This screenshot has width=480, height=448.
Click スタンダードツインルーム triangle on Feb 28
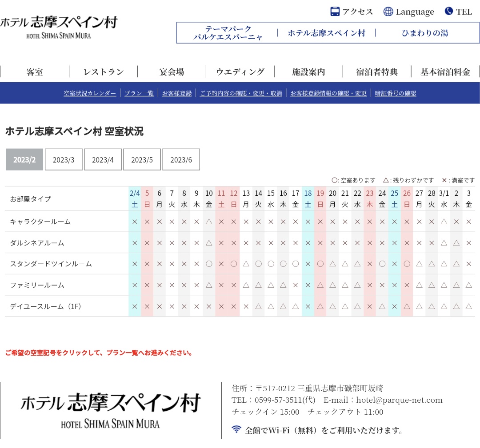(432, 264)
